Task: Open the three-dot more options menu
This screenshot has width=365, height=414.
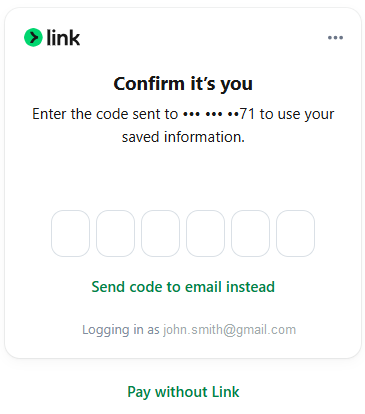Action: pos(335,38)
